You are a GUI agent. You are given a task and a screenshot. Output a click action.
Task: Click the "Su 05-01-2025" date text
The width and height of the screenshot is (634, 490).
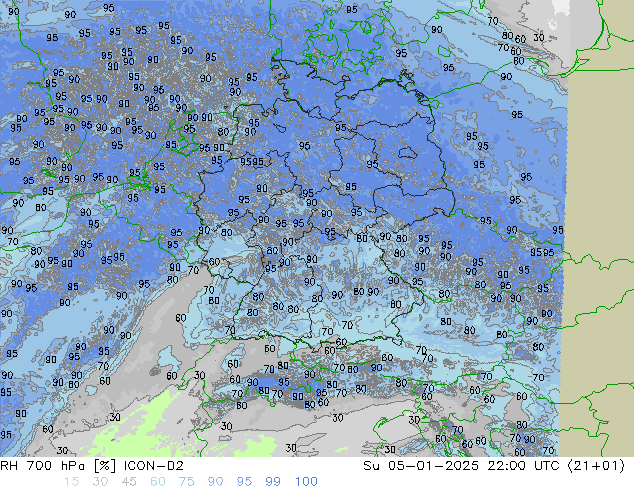(x=421, y=466)
